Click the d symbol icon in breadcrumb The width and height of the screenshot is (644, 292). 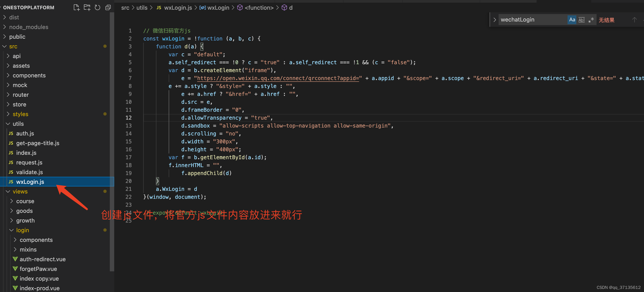pyautogui.click(x=284, y=8)
